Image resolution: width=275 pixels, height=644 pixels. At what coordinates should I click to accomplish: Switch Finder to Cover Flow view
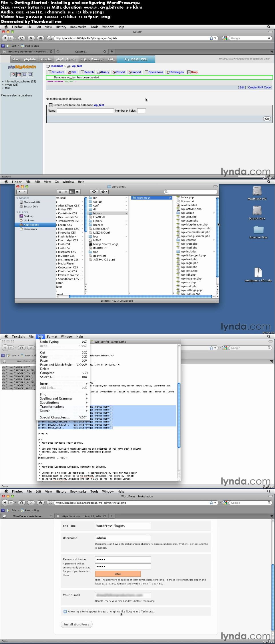click(78, 191)
